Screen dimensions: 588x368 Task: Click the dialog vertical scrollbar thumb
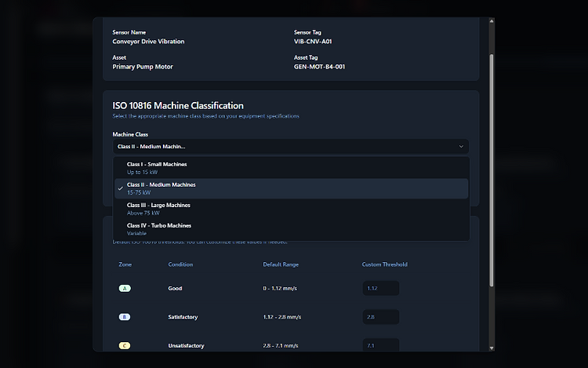[492, 171]
